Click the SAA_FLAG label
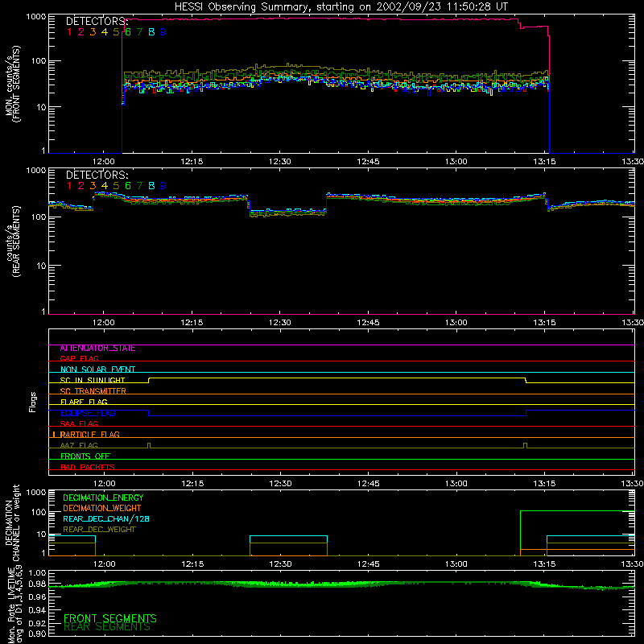644x644 pixels. [x=79, y=423]
